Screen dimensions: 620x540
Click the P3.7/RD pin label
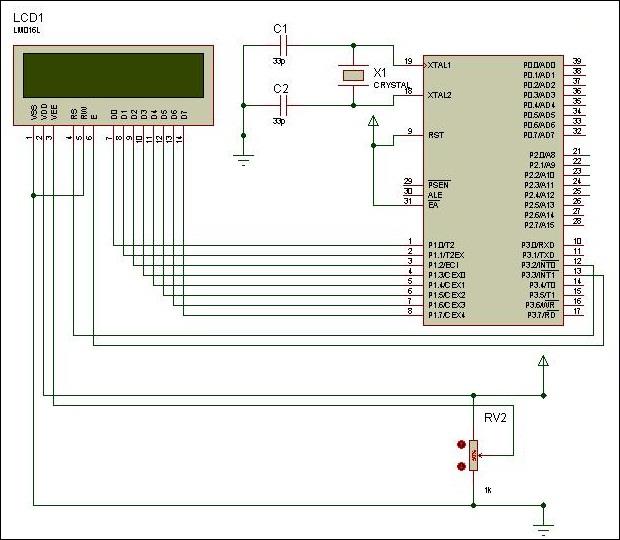(542, 315)
